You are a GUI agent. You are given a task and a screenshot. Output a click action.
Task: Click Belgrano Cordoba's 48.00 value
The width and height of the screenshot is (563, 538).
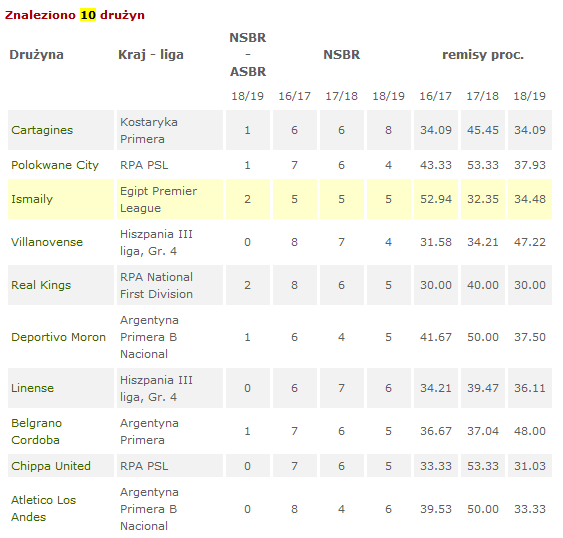(x=530, y=431)
